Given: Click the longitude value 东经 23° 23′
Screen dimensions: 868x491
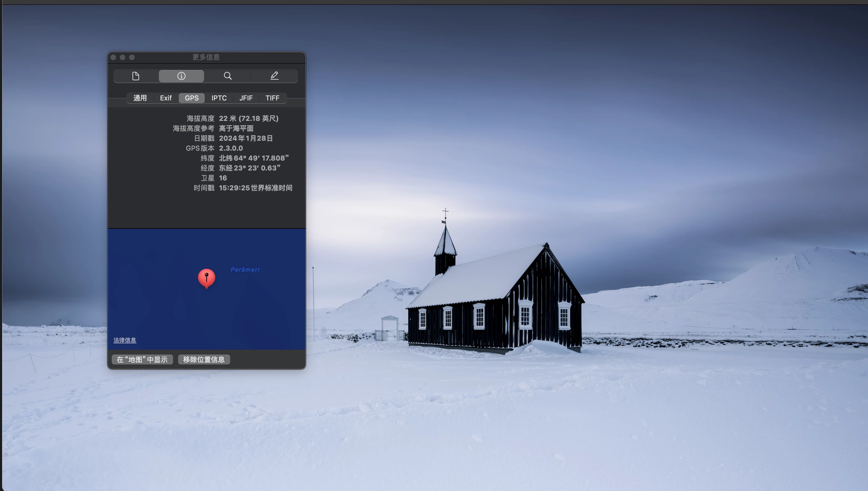Looking at the screenshot, I should 249,168.
